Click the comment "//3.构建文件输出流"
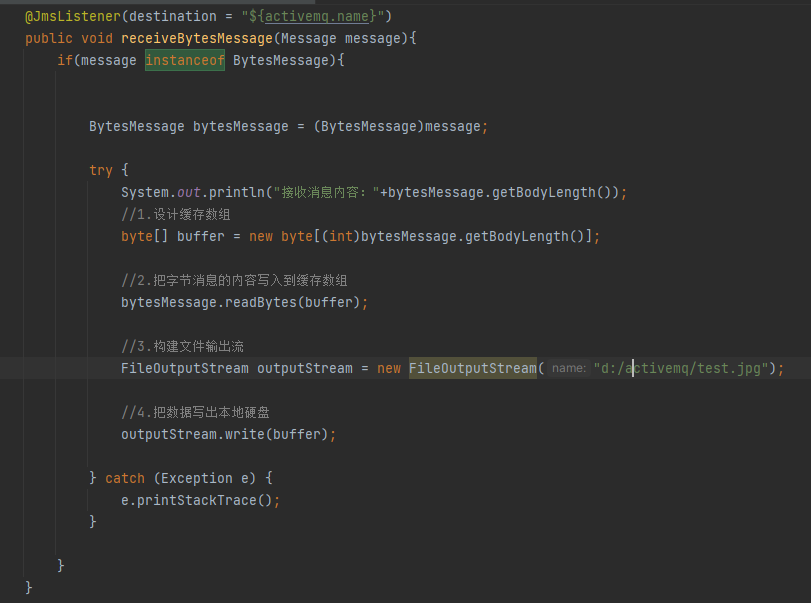811x603 pixels. tap(182, 346)
